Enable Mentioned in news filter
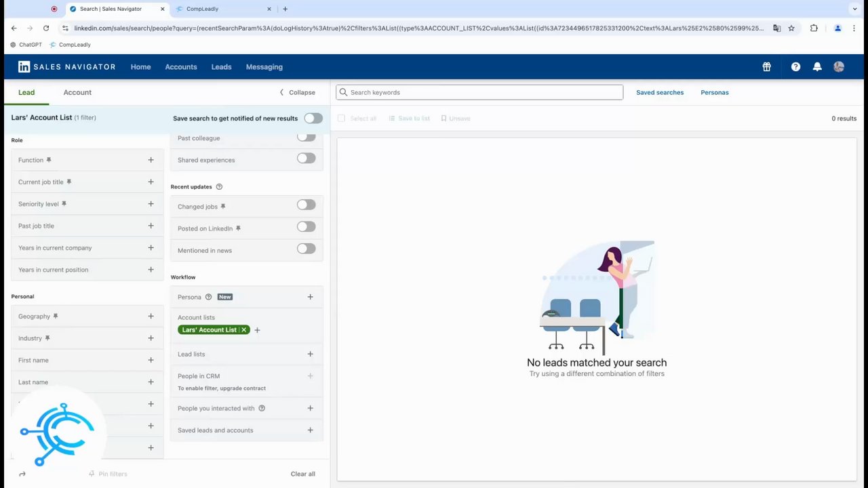Image resolution: width=868 pixels, height=488 pixels. coord(306,249)
